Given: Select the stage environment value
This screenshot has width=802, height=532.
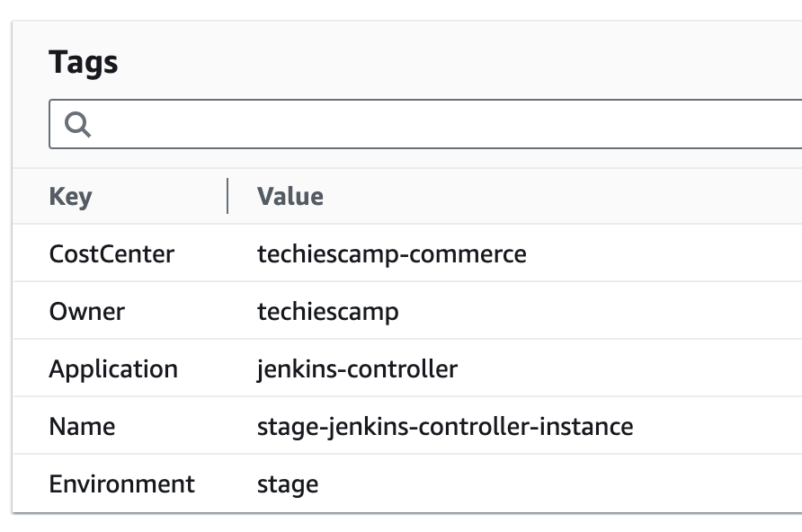Looking at the screenshot, I should (287, 483).
